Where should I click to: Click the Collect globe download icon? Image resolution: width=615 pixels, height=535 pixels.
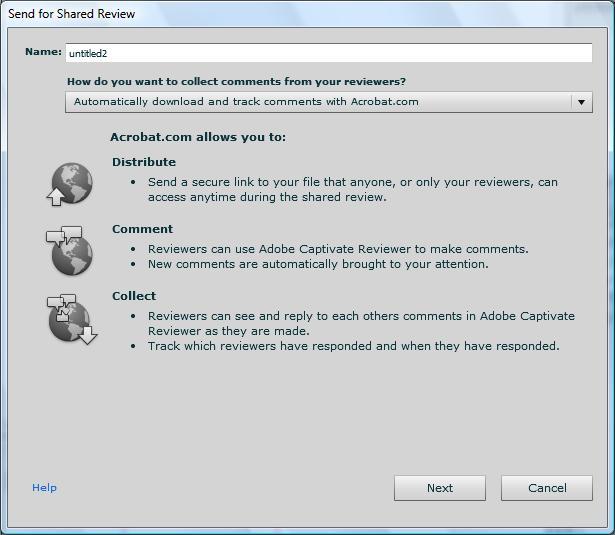[73, 319]
